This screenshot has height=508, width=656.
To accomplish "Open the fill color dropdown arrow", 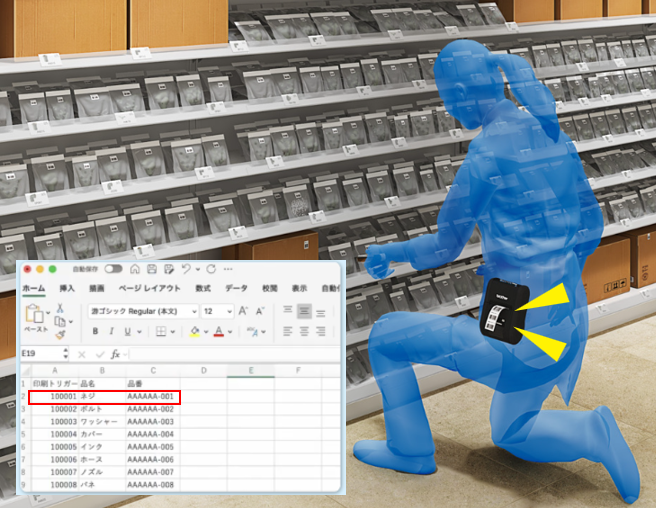I will (x=206, y=332).
